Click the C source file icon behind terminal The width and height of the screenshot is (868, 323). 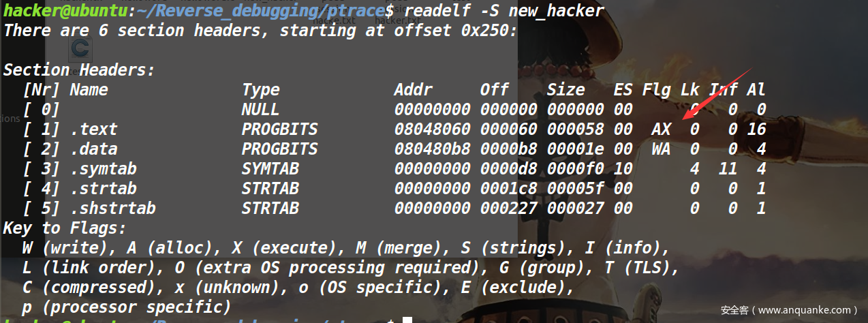pyautogui.click(x=80, y=48)
